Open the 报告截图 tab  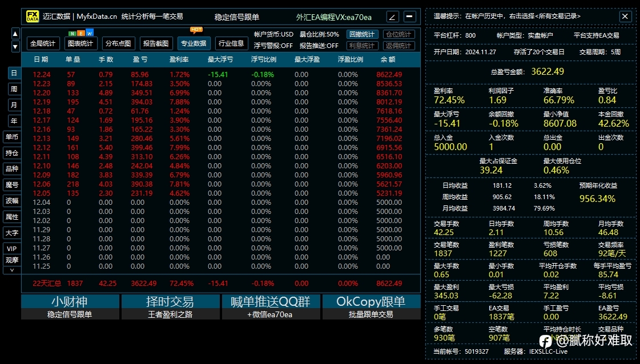156,43
